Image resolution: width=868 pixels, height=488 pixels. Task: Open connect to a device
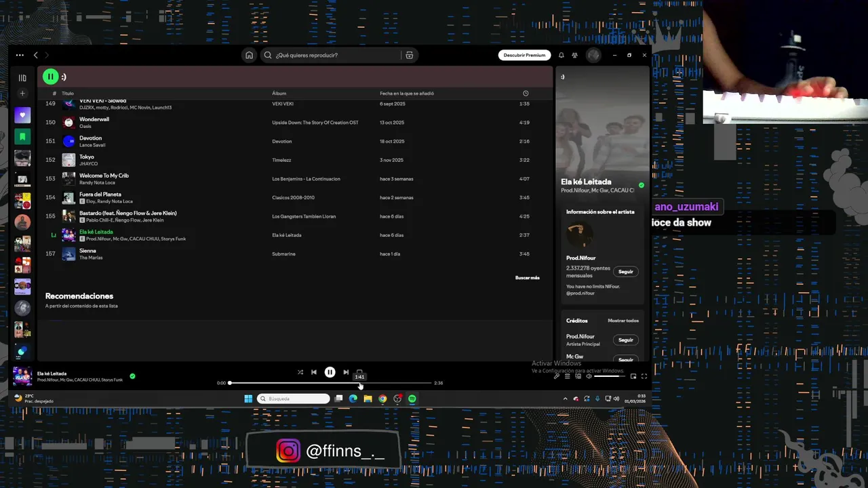tap(578, 376)
